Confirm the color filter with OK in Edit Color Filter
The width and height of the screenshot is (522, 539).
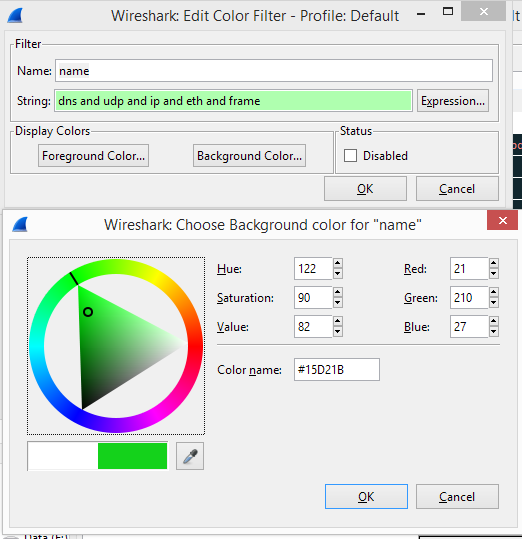click(365, 189)
